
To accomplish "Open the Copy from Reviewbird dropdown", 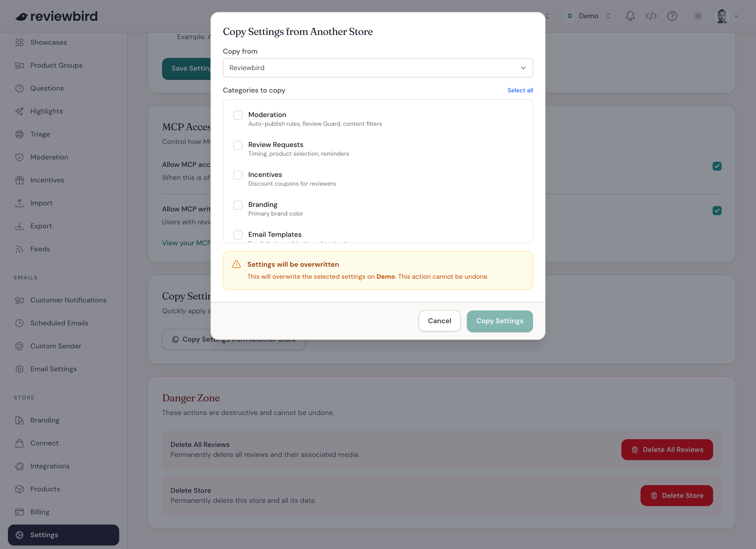I will click(x=378, y=68).
